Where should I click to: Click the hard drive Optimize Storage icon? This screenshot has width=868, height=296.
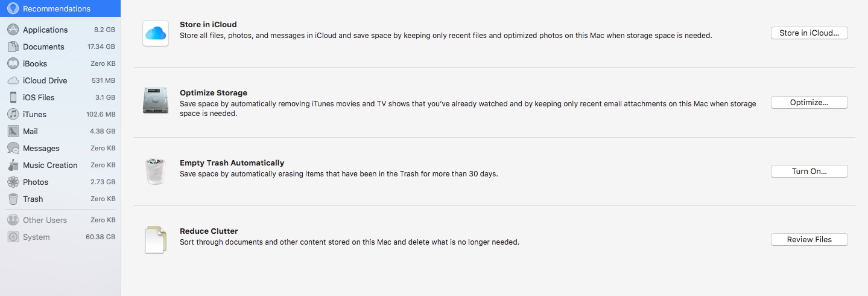(156, 100)
